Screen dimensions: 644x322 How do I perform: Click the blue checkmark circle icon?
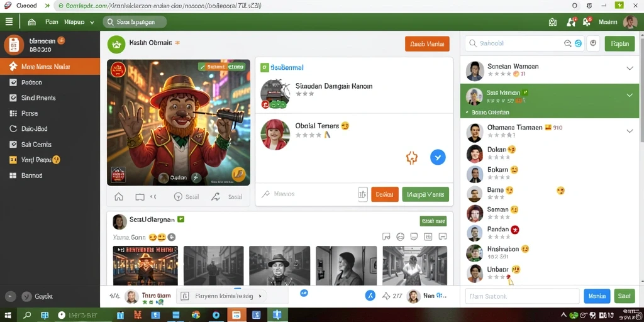click(x=438, y=157)
